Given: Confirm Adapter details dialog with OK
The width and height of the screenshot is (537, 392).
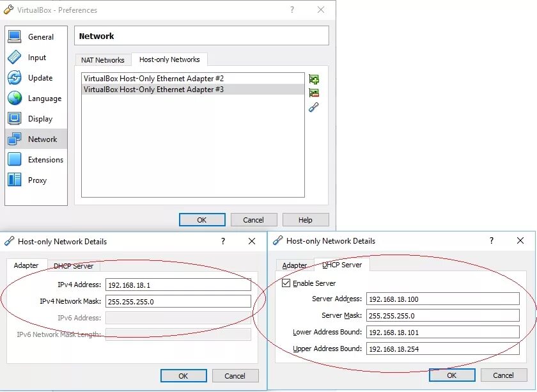Looking at the screenshot, I should pos(183,375).
